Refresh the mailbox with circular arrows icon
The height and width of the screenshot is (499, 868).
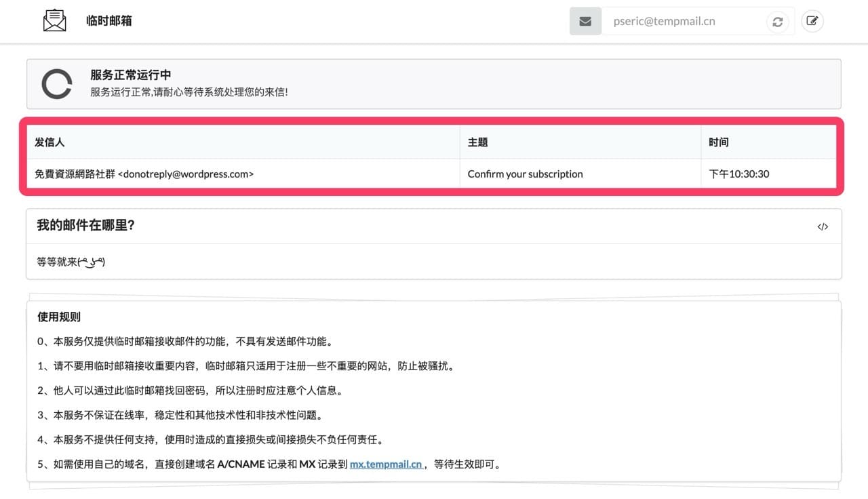[x=778, y=22]
